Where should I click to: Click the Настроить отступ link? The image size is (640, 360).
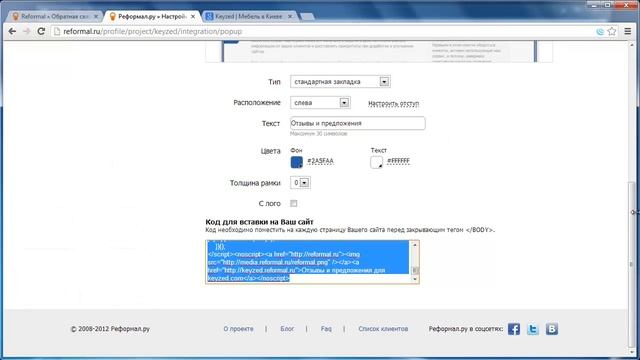point(393,104)
